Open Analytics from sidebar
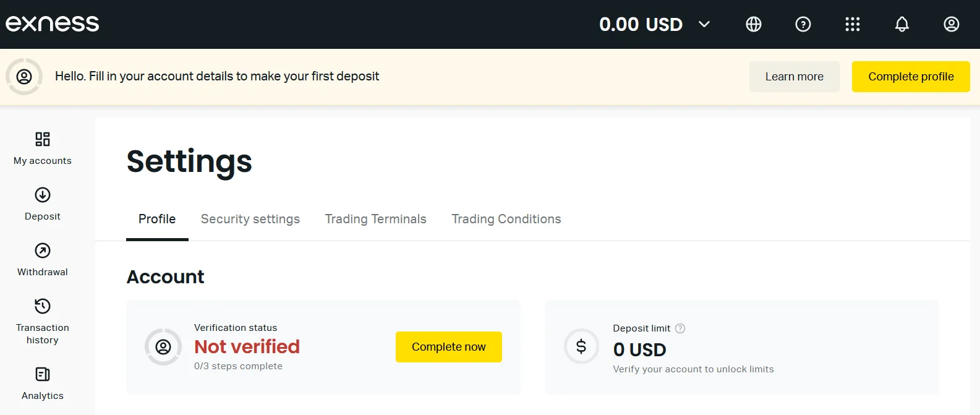This screenshot has height=415, width=980. tap(43, 383)
